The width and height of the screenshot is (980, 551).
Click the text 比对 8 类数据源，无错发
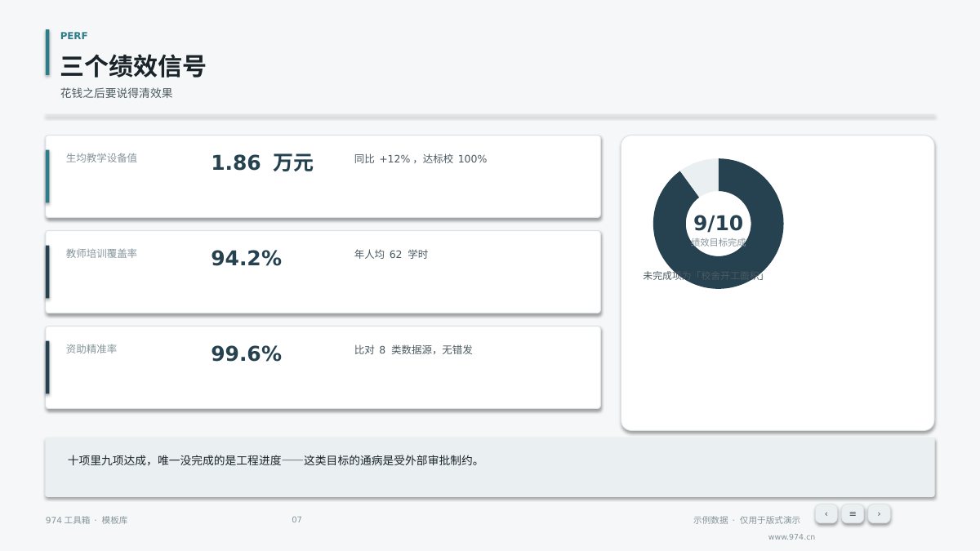413,350
